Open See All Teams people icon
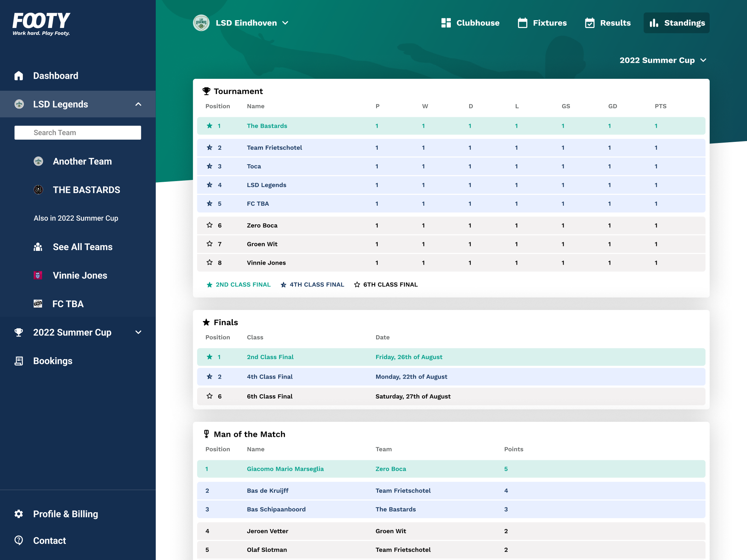The width and height of the screenshot is (747, 560). pyautogui.click(x=38, y=247)
